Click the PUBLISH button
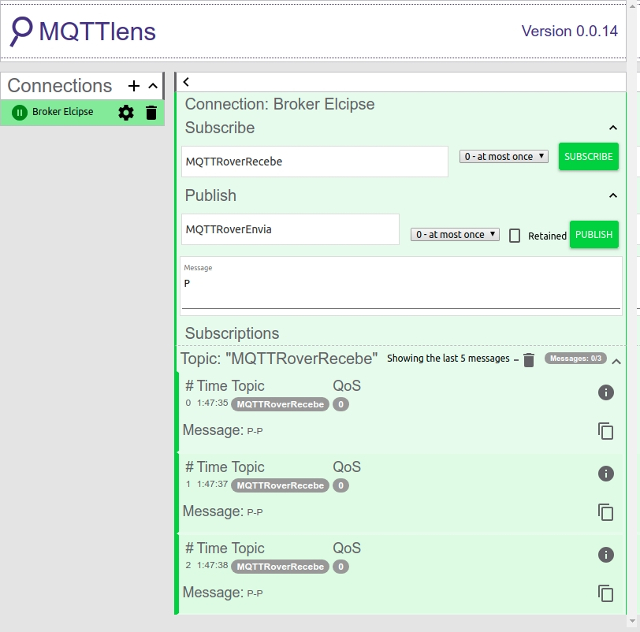This screenshot has height=632, width=640. 594,234
